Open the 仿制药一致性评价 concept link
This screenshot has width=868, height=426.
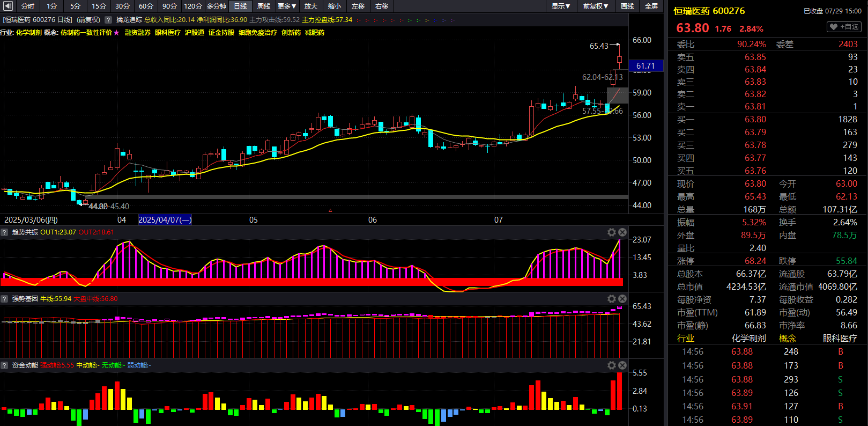(x=86, y=33)
